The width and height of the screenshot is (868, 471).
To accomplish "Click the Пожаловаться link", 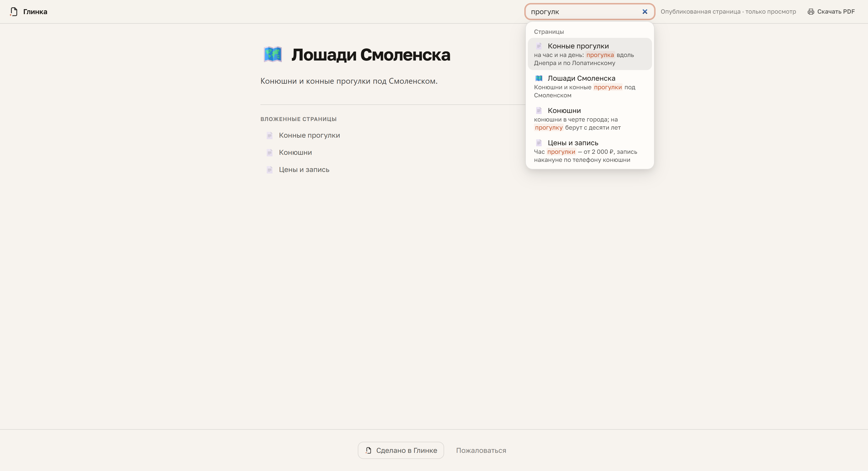I will (481, 451).
